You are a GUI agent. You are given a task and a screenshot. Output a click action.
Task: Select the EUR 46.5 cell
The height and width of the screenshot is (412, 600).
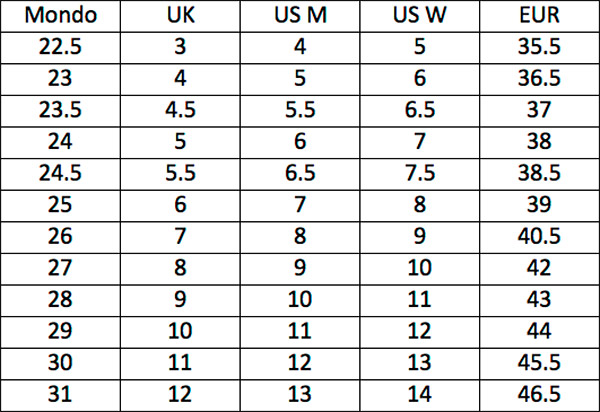[539, 395]
